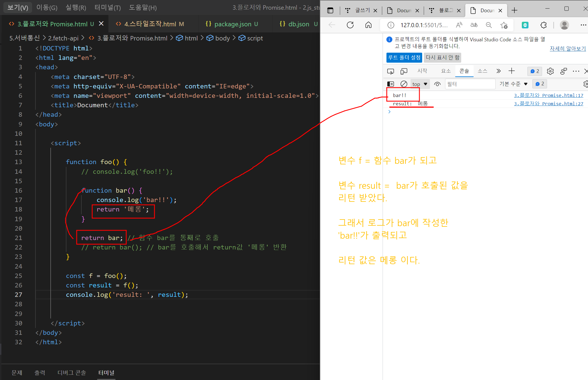Open the 터미널(T) menu
588x380 pixels.
click(x=107, y=7)
